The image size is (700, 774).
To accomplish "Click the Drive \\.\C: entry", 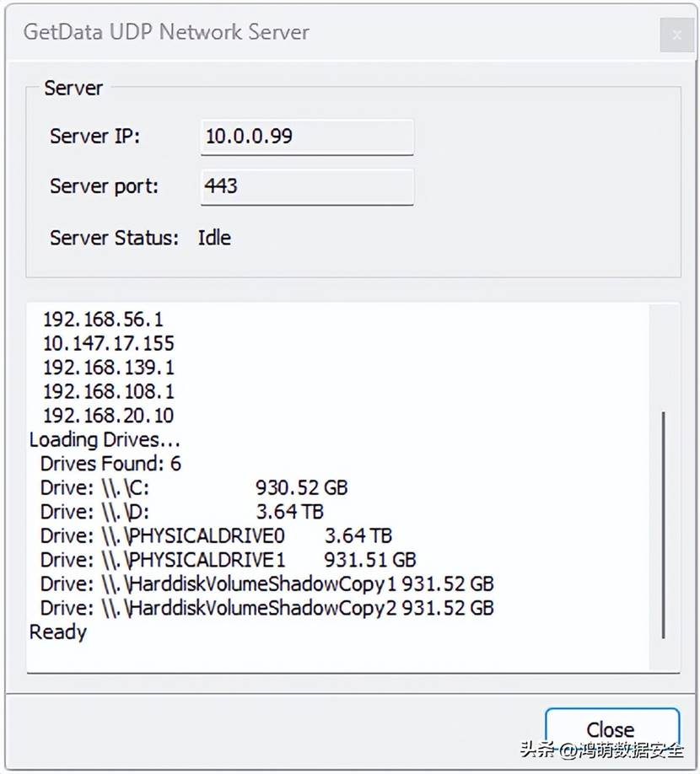I will [x=194, y=487].
